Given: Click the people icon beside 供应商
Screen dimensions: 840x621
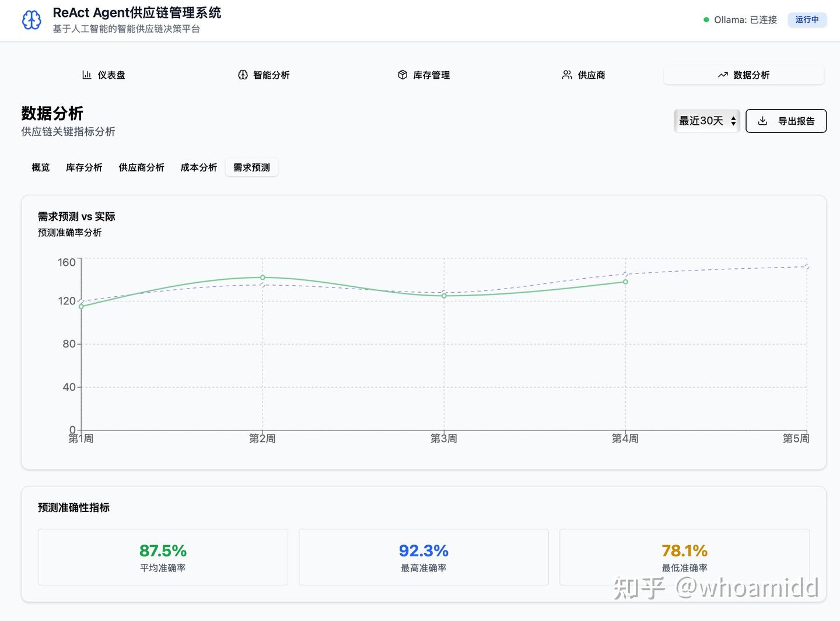Looking at the screenshot, I should tap(567, 75).
